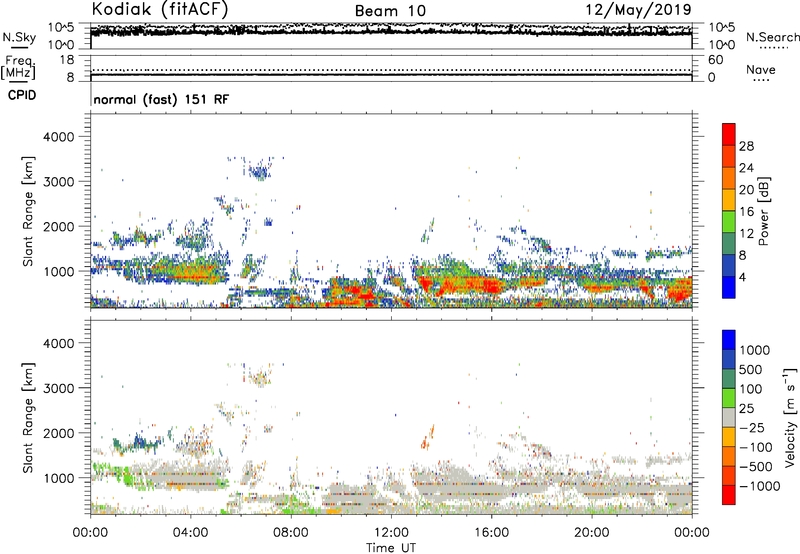Image resolution: width=800 pixels, height=554 pixels.
Task: Select the '16' label on the Power colorbar
Action: coord(746,212)
